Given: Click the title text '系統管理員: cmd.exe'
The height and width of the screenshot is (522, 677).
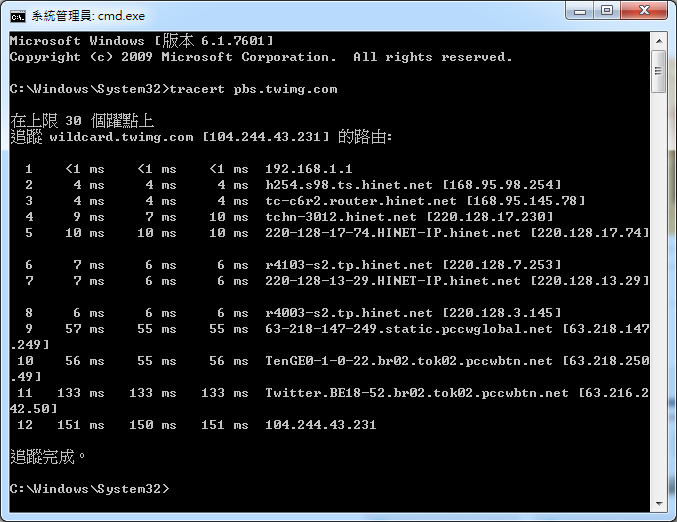Looking at the screenshot, I should (x=88, y=16).
